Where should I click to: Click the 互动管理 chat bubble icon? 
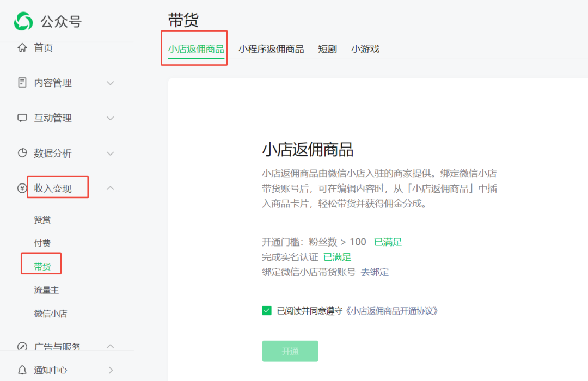(22, 118)
